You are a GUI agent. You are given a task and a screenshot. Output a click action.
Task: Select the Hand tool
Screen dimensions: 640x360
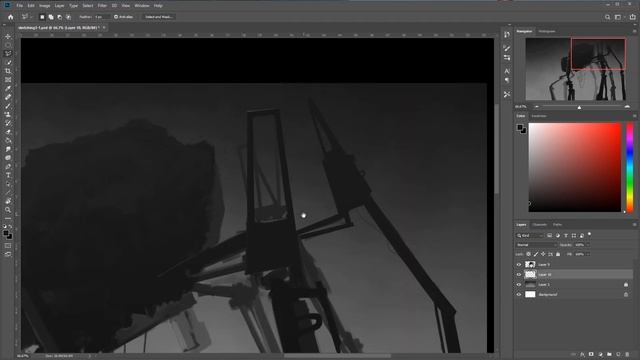[8, 201]
